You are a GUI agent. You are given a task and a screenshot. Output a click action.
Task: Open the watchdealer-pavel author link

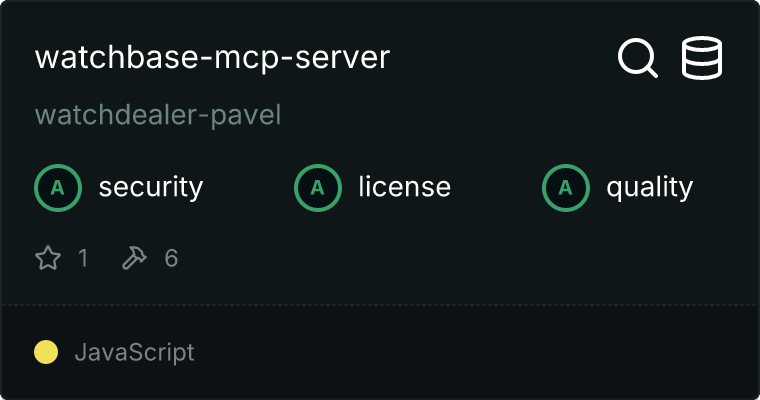[158, 115]
